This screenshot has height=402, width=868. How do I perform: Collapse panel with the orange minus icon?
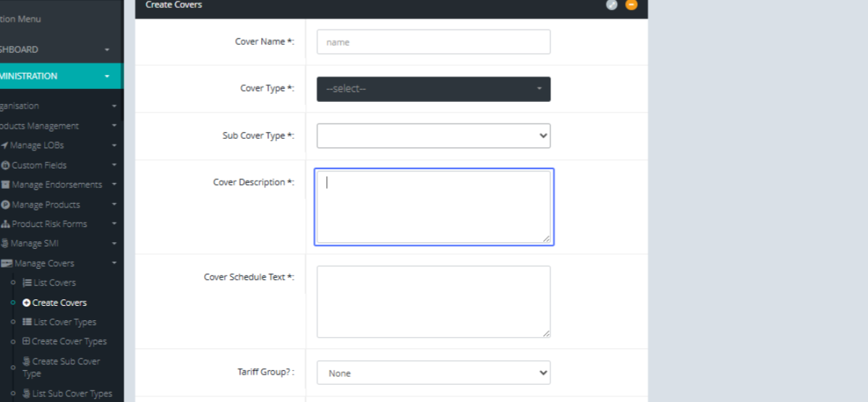631,4
